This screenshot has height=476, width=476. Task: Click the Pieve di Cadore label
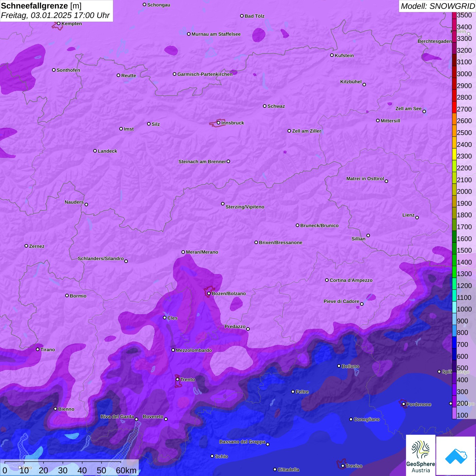pyautogui.click(x=341, y=301)
